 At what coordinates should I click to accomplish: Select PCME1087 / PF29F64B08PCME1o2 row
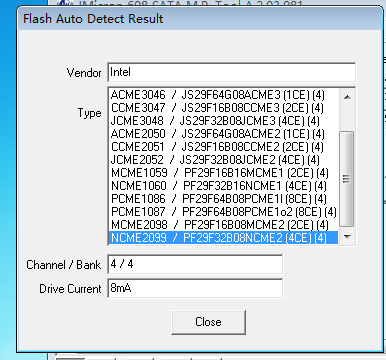coord(224,212)
